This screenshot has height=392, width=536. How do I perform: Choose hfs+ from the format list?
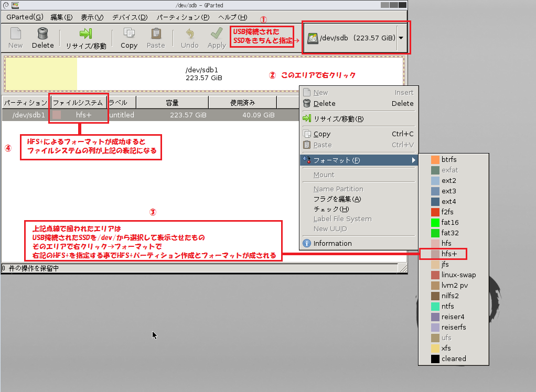(x=449, y=254)
